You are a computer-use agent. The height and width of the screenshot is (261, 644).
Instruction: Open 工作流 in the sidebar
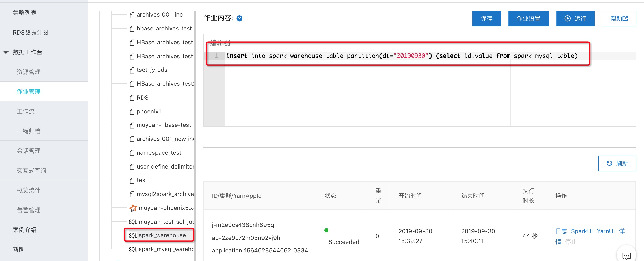tap(26, 112)
